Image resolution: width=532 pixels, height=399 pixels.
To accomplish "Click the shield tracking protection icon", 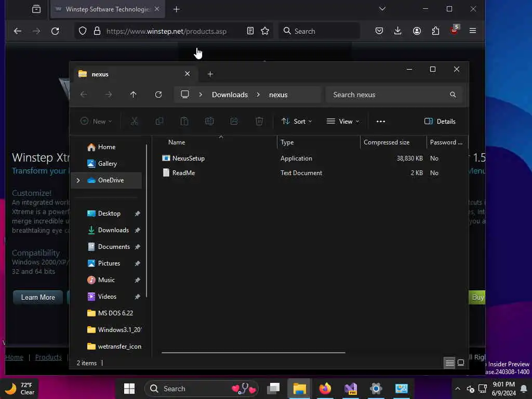I will [83, 31].
